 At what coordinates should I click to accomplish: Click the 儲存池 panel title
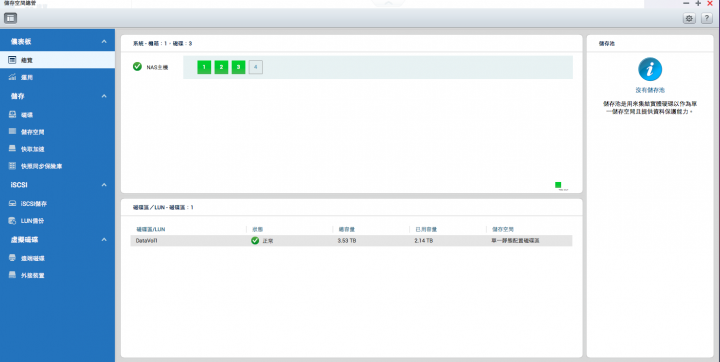(607, 44)
